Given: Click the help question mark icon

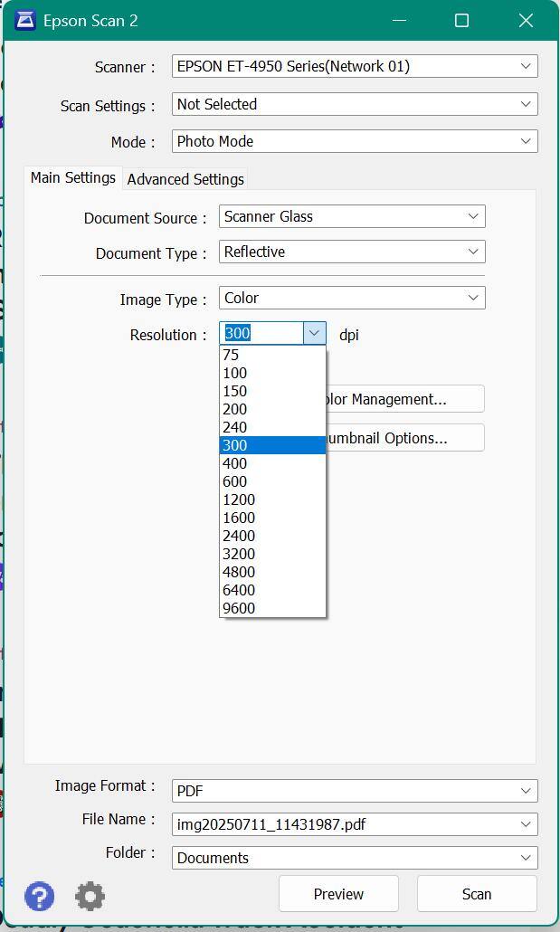Looking at the screenshot, I should tap(40, 896).
